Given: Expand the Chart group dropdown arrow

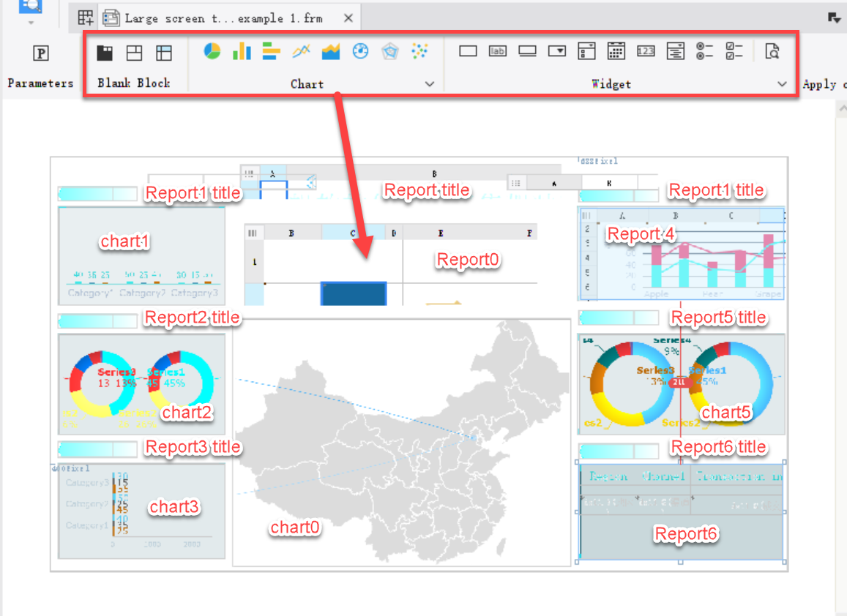Looking at the screenshot, I should click(430, 84).
